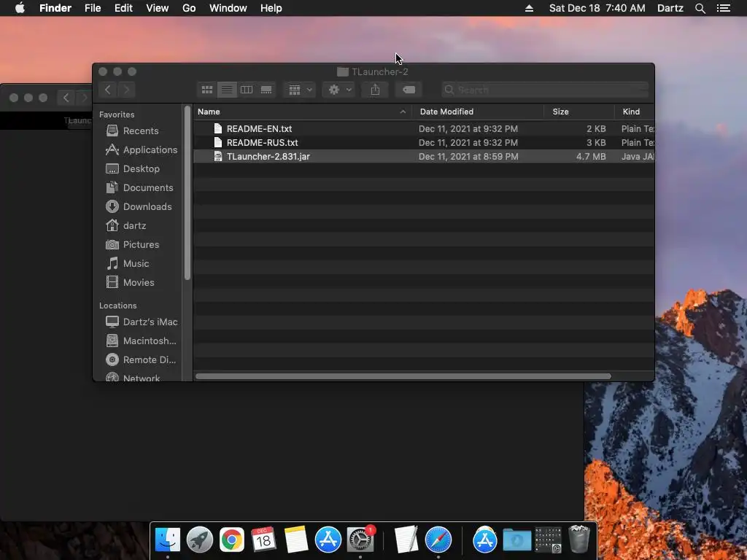Switch Finder to column view

point(247,90)
